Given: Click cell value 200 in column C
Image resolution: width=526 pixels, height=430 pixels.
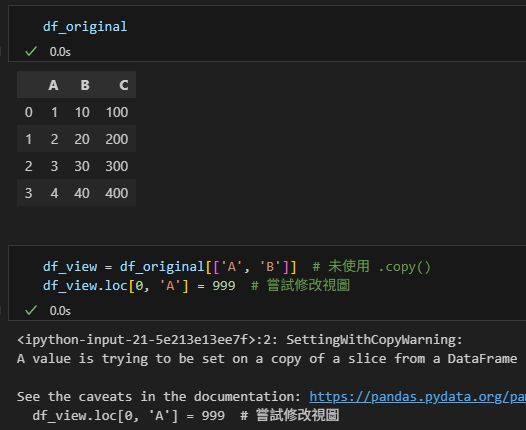Looking at the screenshot, I should point(117,139).
